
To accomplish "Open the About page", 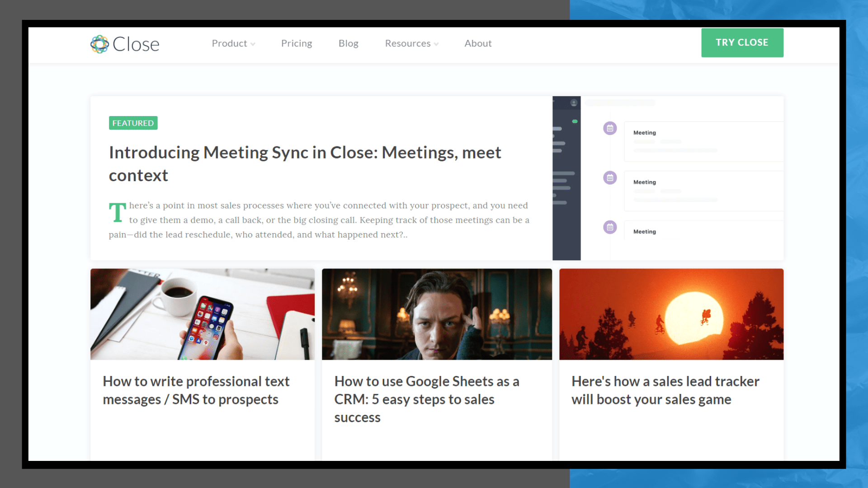I will [478, 43].
